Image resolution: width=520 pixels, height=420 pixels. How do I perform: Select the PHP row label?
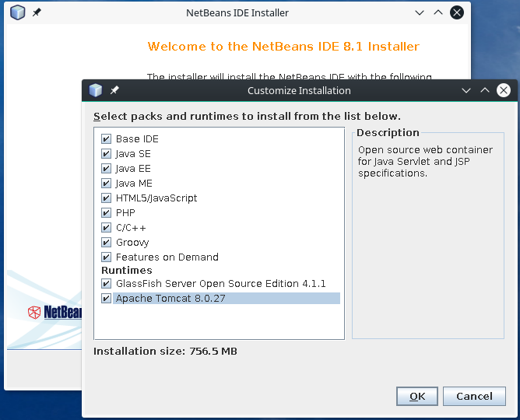pos(125,212)
